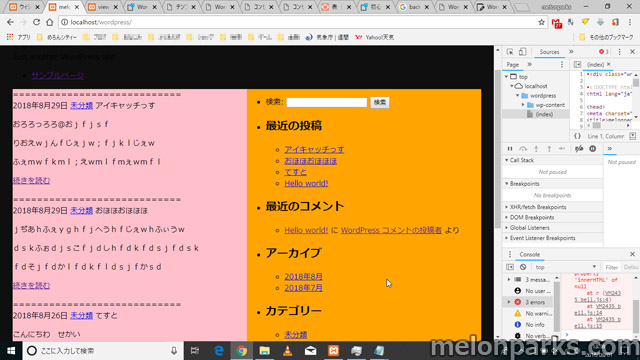Clear the console
Screen dimensions: 640x360
pos(523,267)
